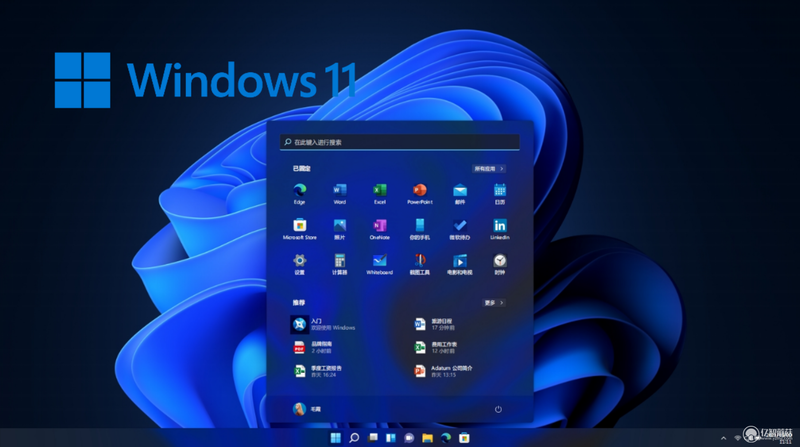Viewport: 800px width, 447px height.
Task: Open the Word document from 17 分钟前
Action: (x=434, y=324)
